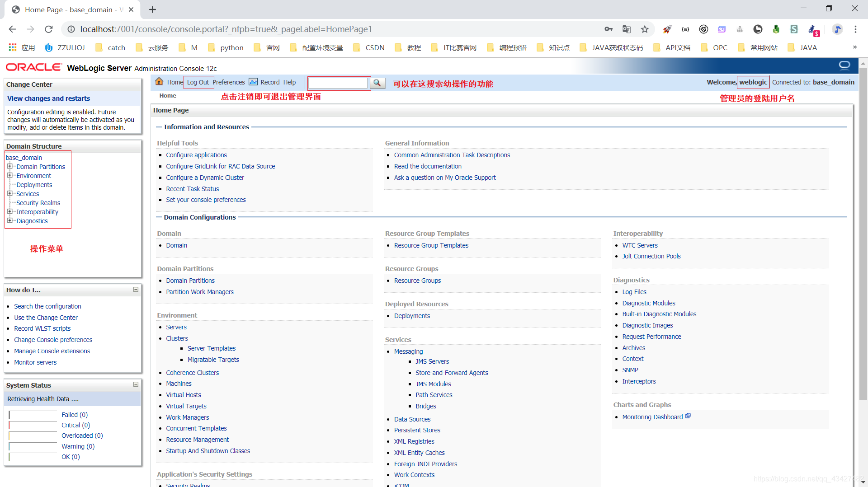
Task: Open the Coherence Clusters link
Action: (x=192, y=373)
